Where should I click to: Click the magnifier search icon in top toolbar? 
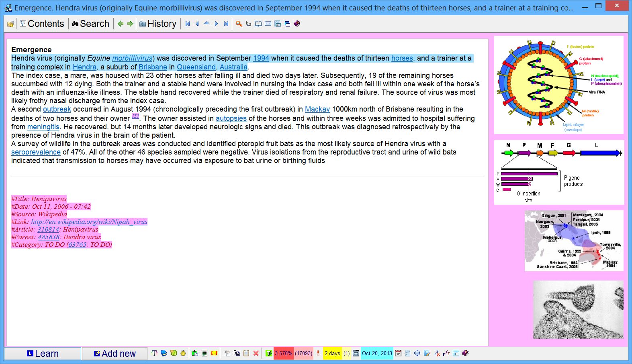pos(239,24)
